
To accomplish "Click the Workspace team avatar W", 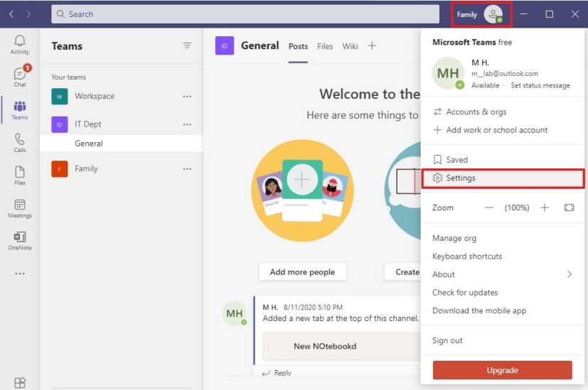I will 60,97.
